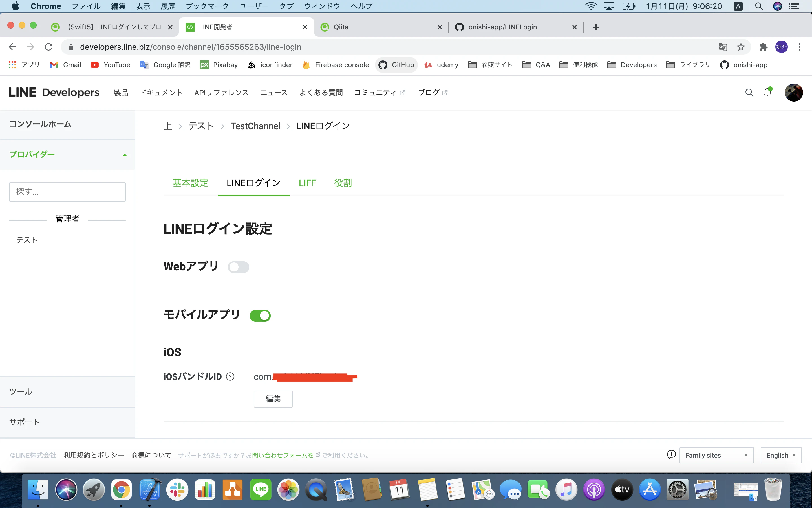Open the Q&A bookmark folder

point(536,65)
